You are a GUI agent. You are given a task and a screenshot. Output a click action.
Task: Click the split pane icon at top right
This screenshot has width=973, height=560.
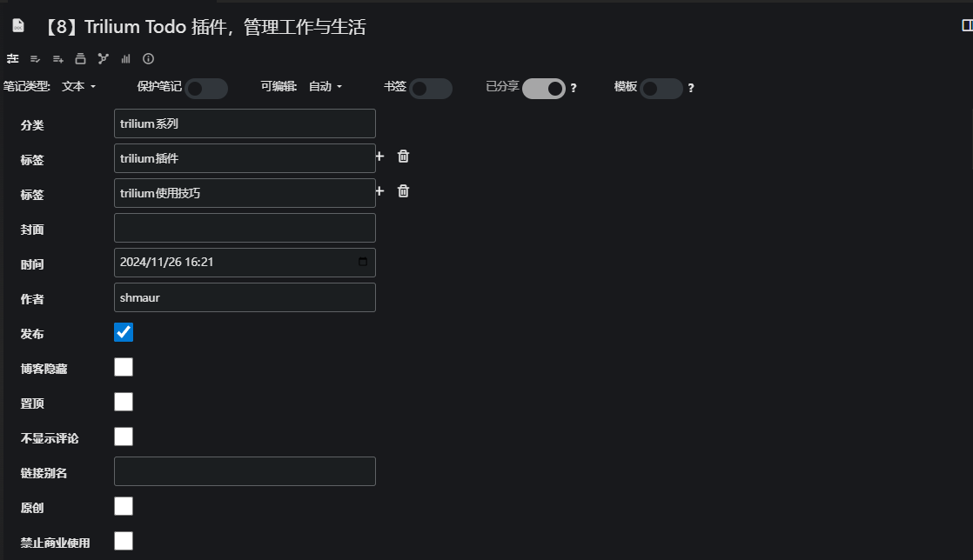coord(966,26)
